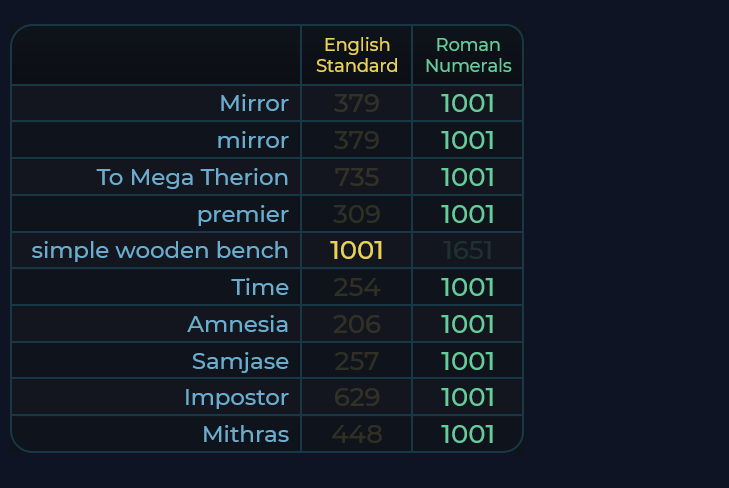
Task: Select 'simple wooden bench' phrase
Action: pos(160,250)
